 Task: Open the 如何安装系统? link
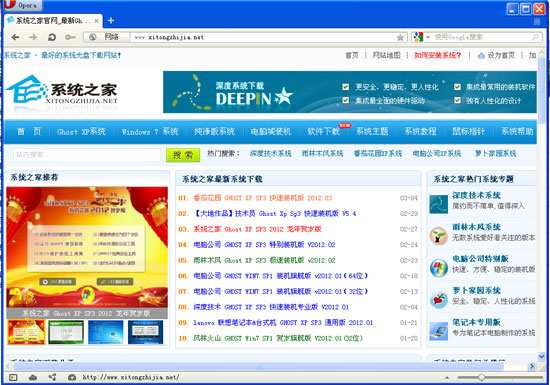(437, 55)
